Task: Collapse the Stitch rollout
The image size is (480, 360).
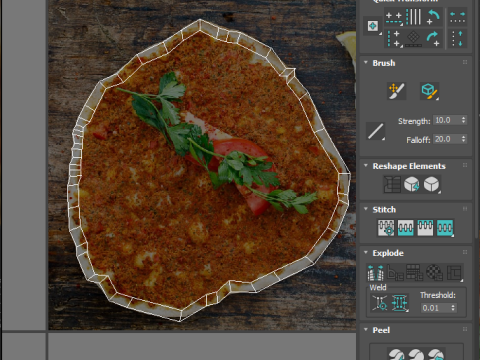Action: coord(366,209)
